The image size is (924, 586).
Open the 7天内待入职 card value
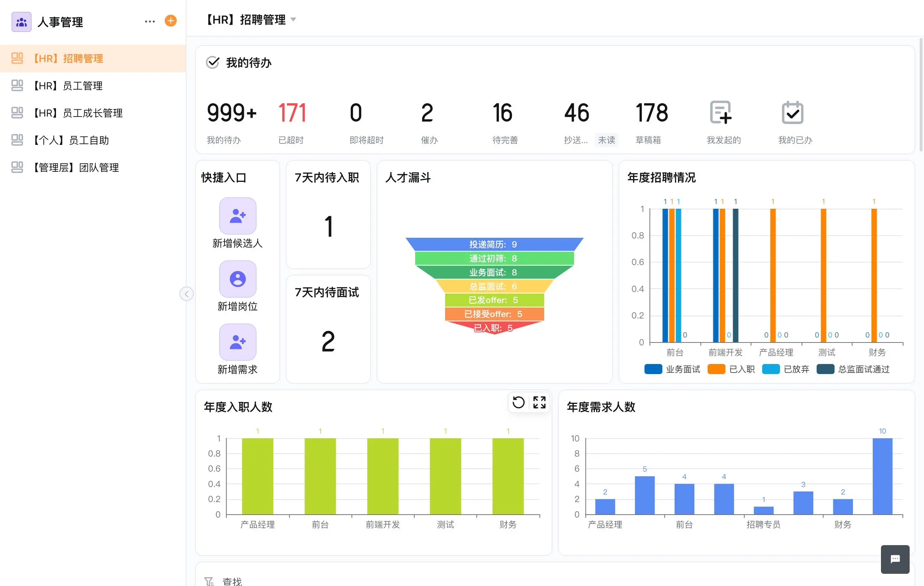coord(328,226)
